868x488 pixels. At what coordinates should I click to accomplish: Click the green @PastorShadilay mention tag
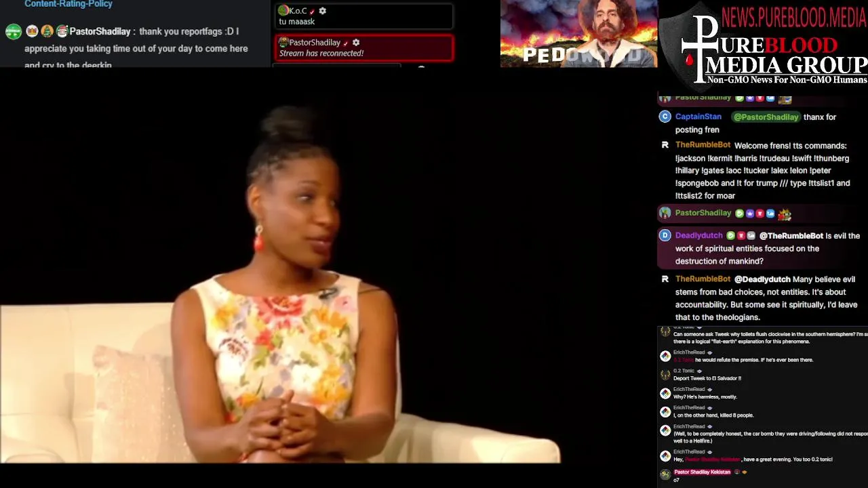coord(766,117)
